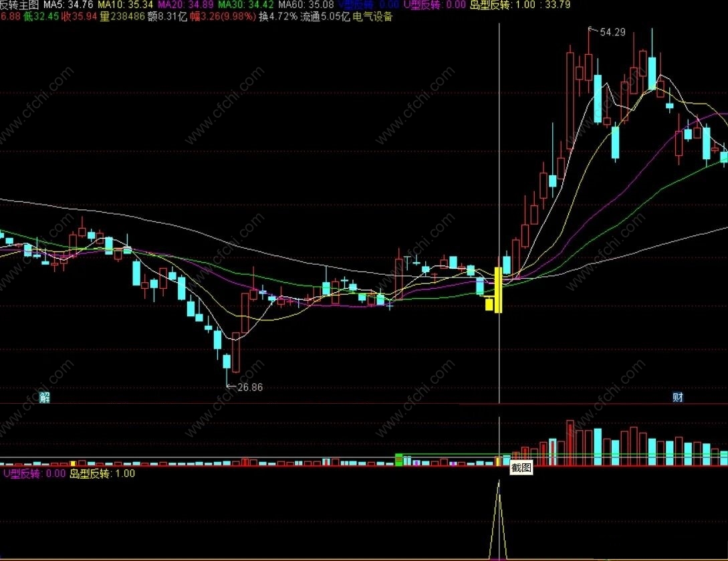Select the MA30: 34.42 indicator label
Image resolution: width=728 pixels, height=561 pixels.
click(x=246, y=5)
